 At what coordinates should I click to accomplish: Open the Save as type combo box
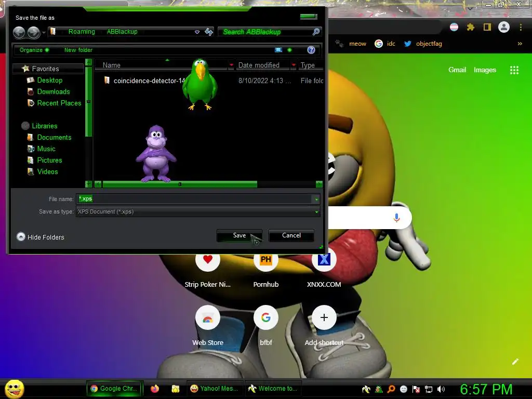point(198,212)
